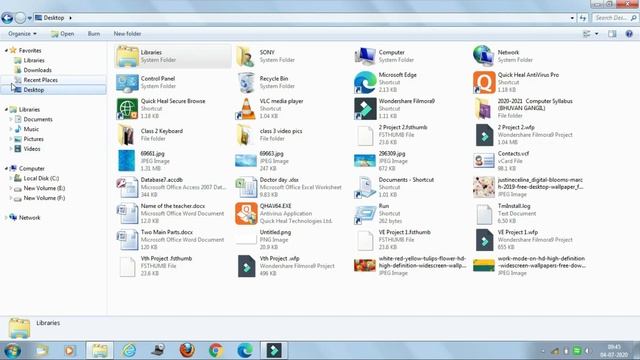Image resolution: width=640 pixels, height=360 pixels.
Task: Open New Volume (F:) drive
Action: [x=44, y=198]
